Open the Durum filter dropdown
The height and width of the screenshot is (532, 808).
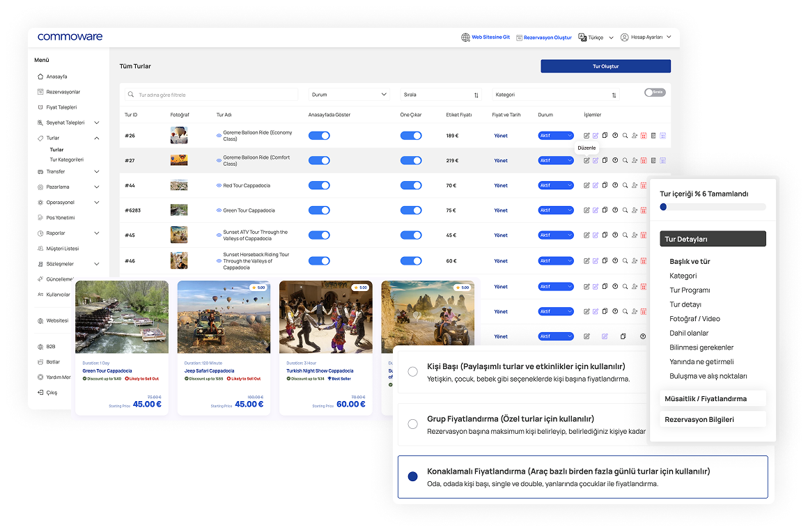point(349,95)
